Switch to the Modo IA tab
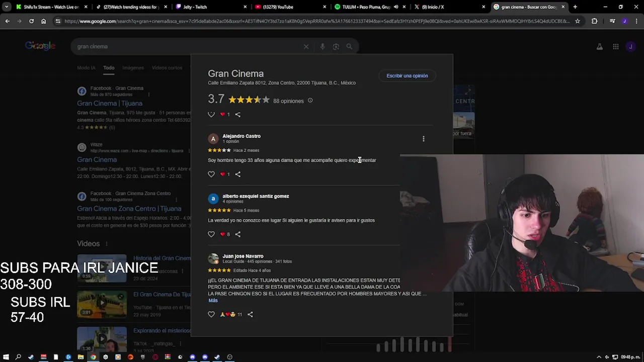 click(86, 68)
